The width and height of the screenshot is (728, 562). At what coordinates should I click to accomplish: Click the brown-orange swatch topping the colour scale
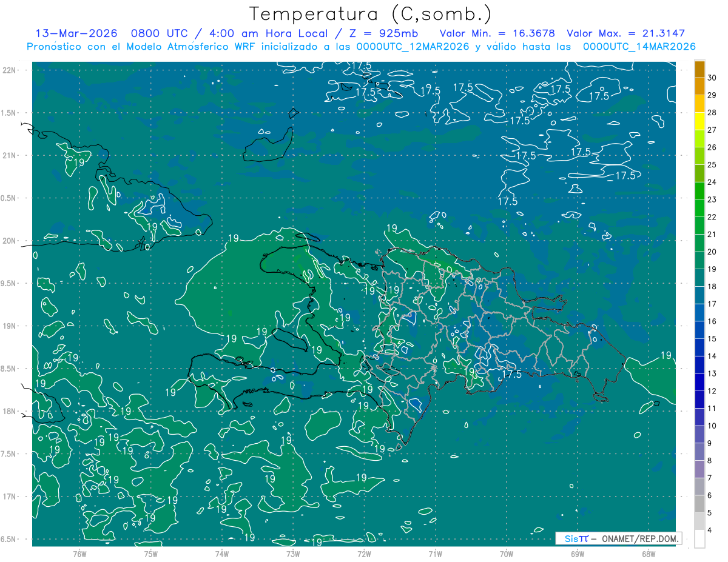pos(699,69)
